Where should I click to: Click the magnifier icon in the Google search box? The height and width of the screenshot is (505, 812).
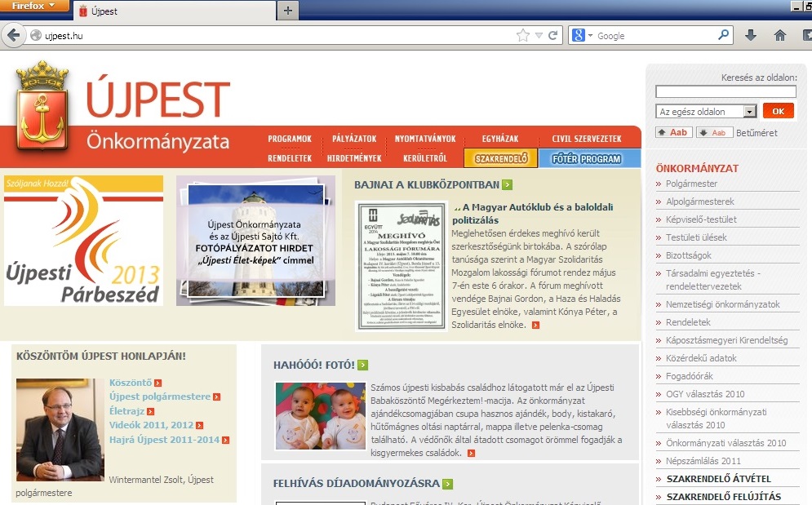coord(724,36)
